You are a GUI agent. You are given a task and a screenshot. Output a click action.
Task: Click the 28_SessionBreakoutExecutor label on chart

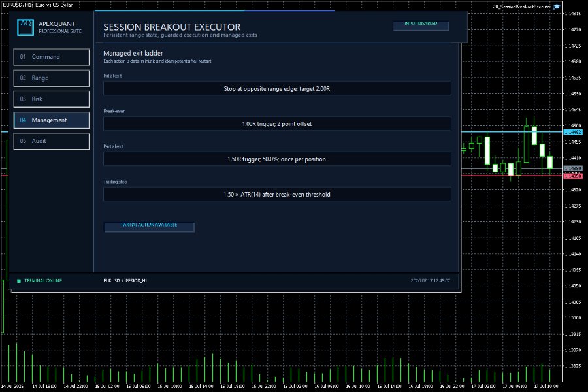[522, 7]
